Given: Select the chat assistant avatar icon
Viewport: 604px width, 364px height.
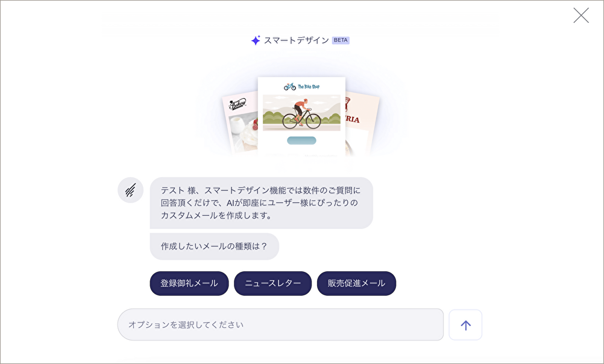Looking at the screenshot, I should [x=131, y=190].
